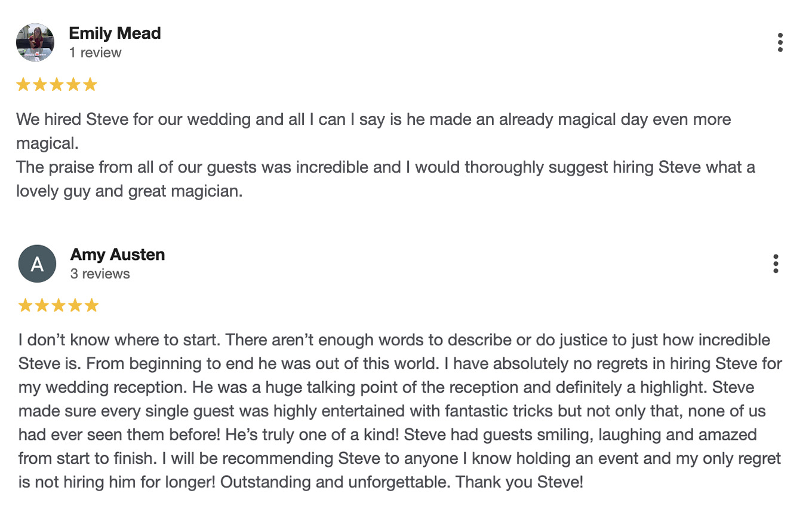
Task: Click the second star in Amy Austen's rating
Action: click(x=42, y=305)
